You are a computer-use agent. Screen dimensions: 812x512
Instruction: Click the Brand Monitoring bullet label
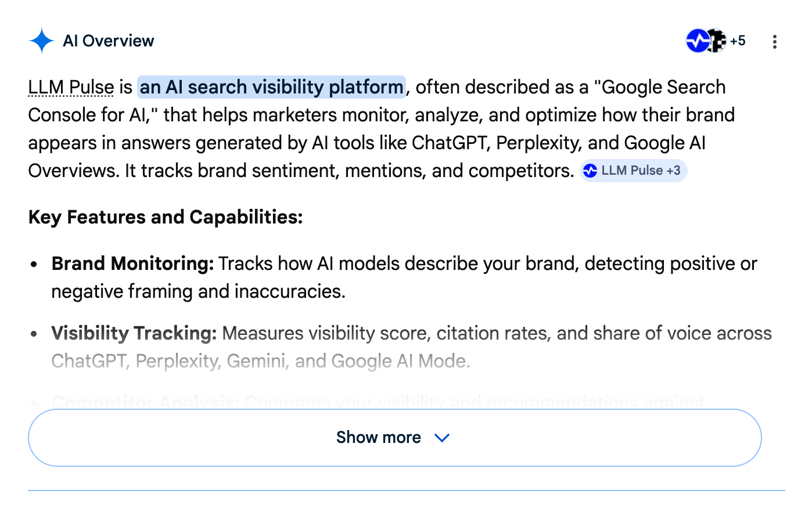click(132, 264)
